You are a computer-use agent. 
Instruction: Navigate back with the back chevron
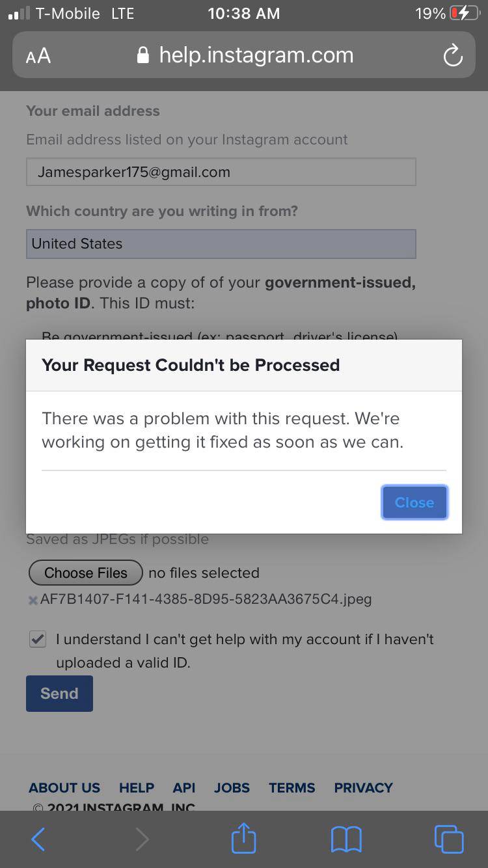click(x=38, y=839)
